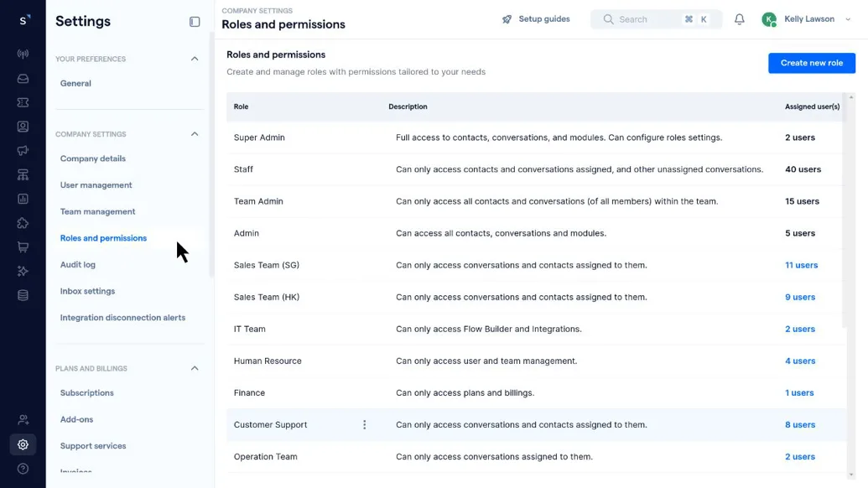Open the database stack icon
The height and width of the screenshot is (488, 868).
pos(23,295)
